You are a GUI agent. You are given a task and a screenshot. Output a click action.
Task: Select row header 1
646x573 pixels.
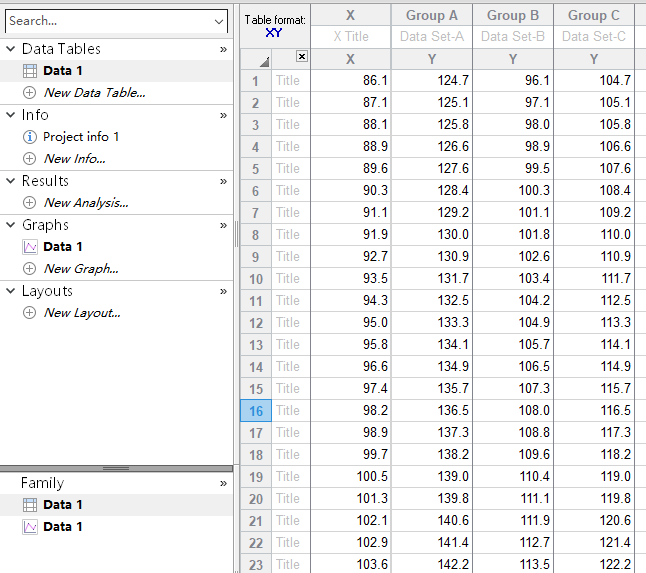(256, 81)
